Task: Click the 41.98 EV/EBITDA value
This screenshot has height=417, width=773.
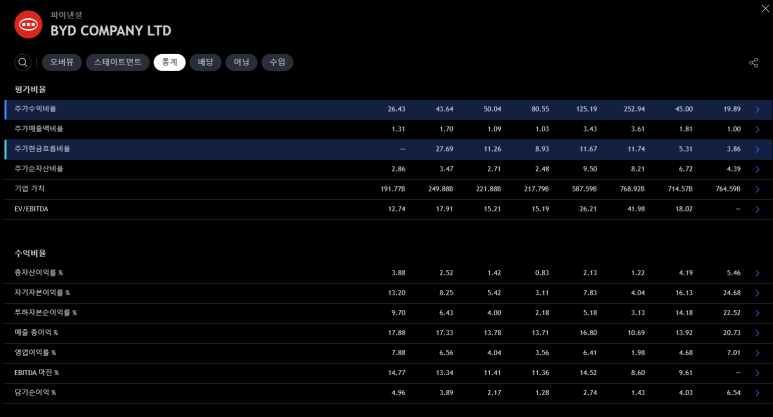Action: [636, 209]
